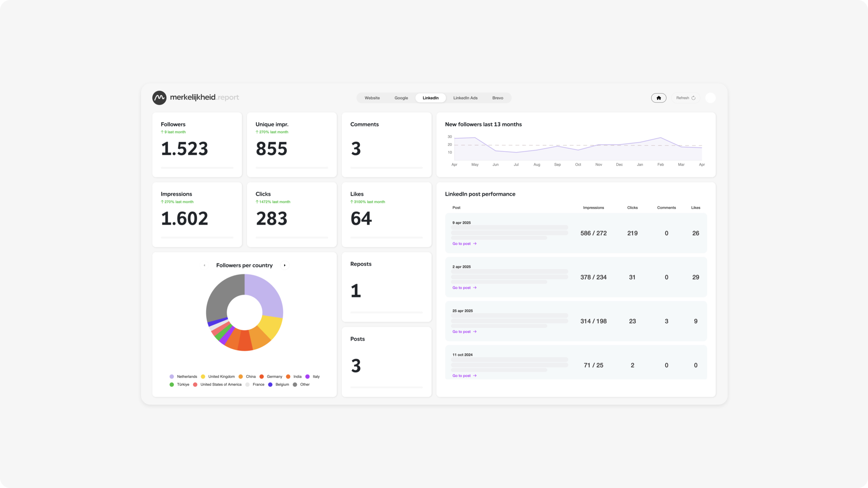Image resolution: width=868 pixels, height=488 pixels.
Task: Click the Refresh button
Action: 686,98
